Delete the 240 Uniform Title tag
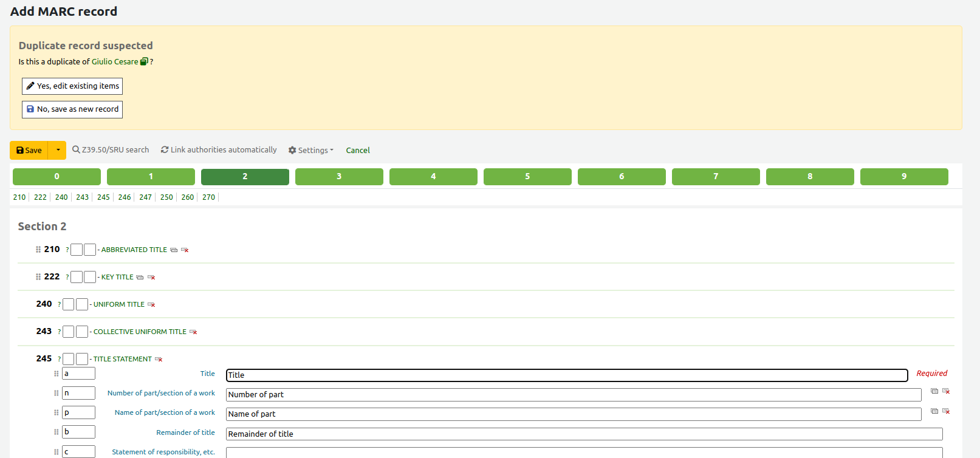This screenshot has height=458, width=980. pyautogui.click(x=151, y=305)
